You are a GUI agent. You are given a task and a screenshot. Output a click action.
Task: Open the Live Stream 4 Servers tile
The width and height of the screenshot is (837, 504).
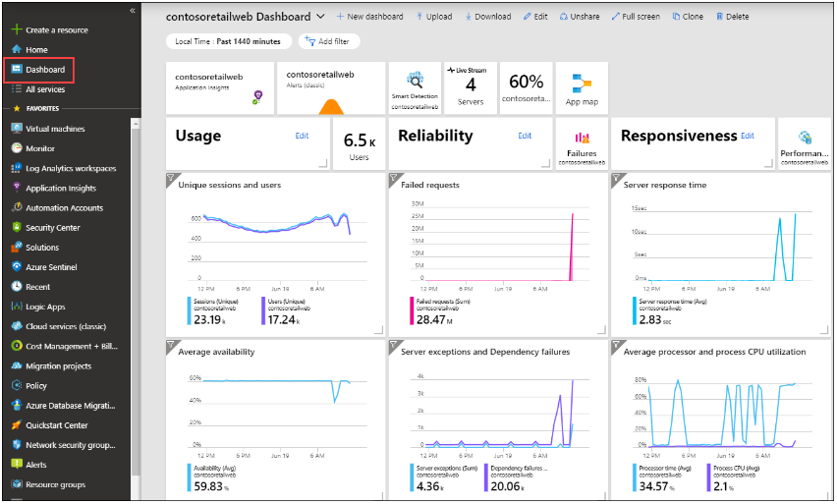(x=471, y=88)
